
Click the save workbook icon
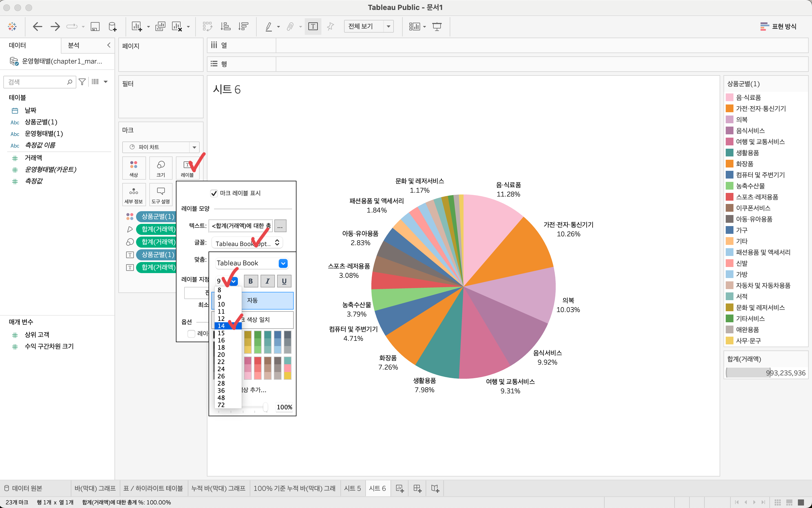click(95, 27)
